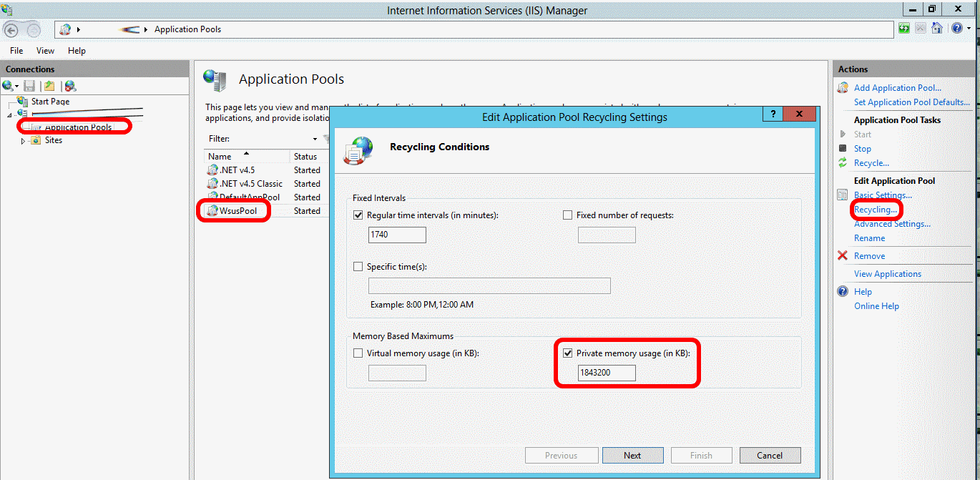Expand the Sites node in Connections tree
The width and height of the screenshot is (980, 480).
pos(22,139)
